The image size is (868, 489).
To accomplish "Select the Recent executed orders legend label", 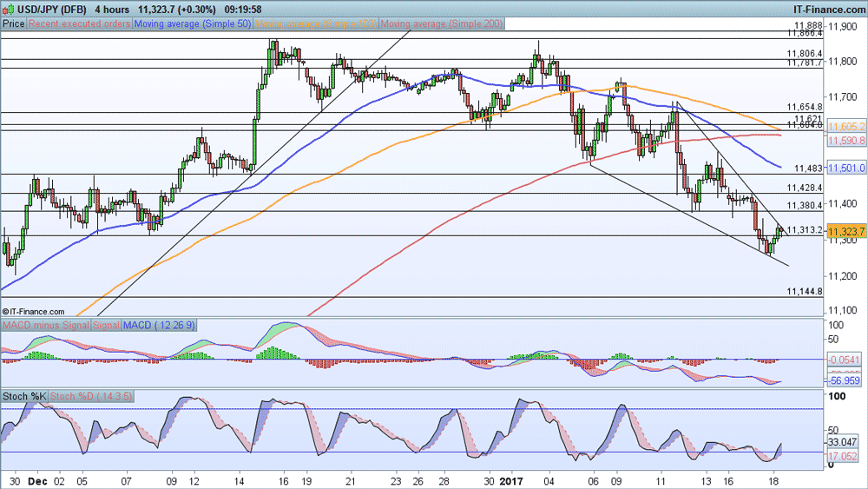I will pyautogui.click(x=79, y=23).
